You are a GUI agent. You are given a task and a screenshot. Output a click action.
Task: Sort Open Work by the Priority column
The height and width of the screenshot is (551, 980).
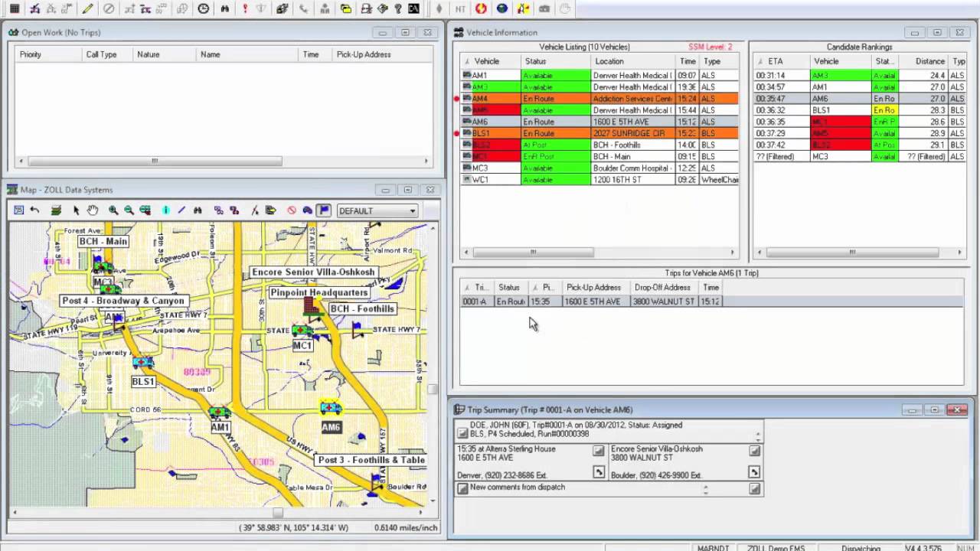(48, 54)
